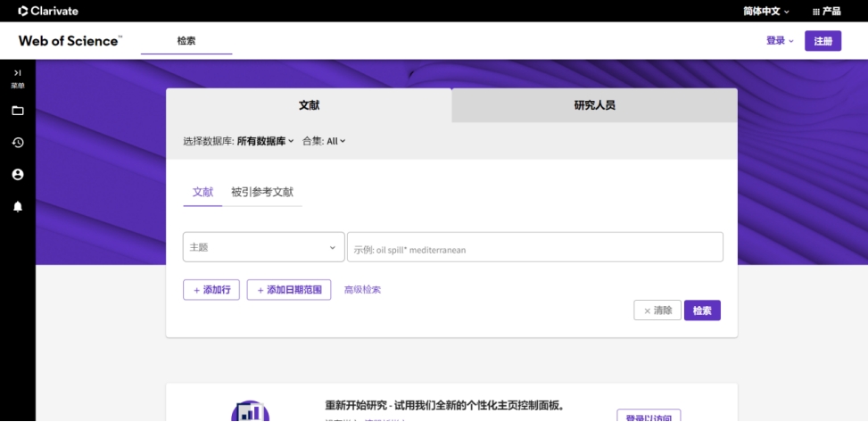
Task: Open the 产品 products grid
Action: [x=826, y=11]
